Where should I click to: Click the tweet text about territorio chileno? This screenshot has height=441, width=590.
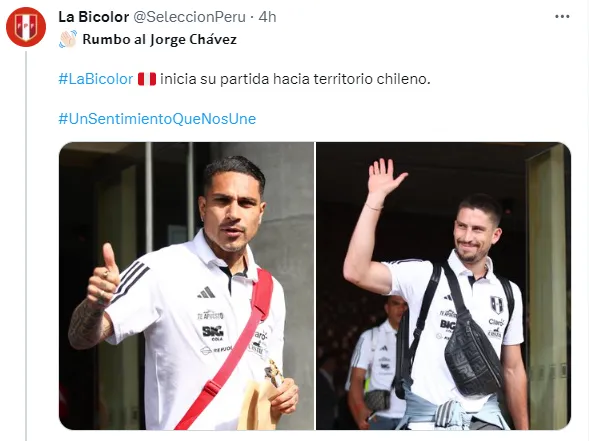point(295,79)
